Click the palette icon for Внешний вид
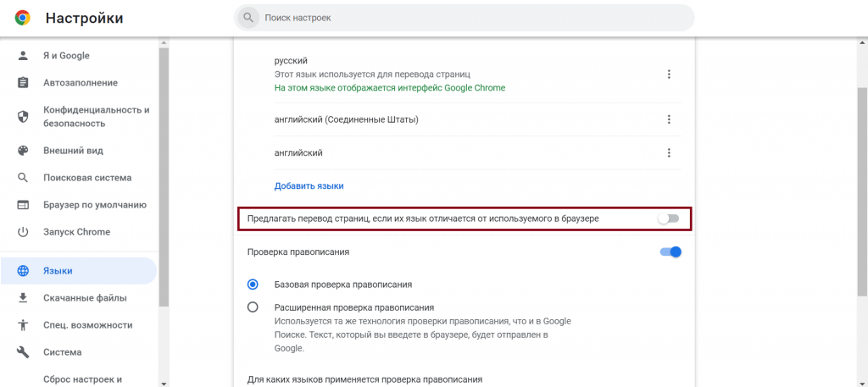Screen dimensions: 868x387 (x=24, y=151)
